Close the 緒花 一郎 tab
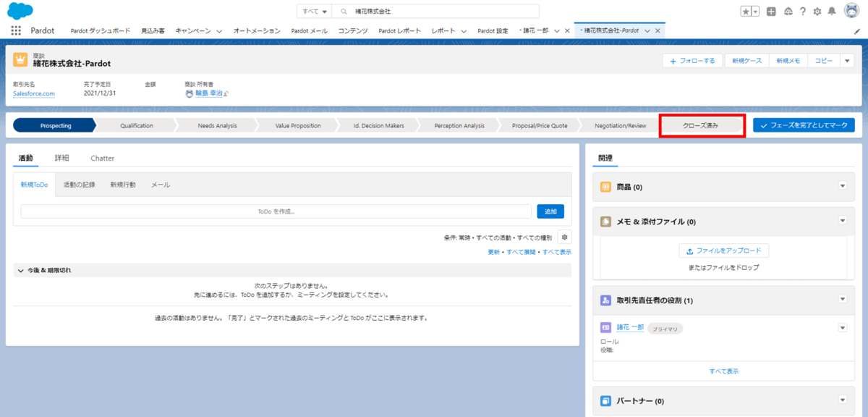This screenshot has width=868, height=417. [567, 31]
